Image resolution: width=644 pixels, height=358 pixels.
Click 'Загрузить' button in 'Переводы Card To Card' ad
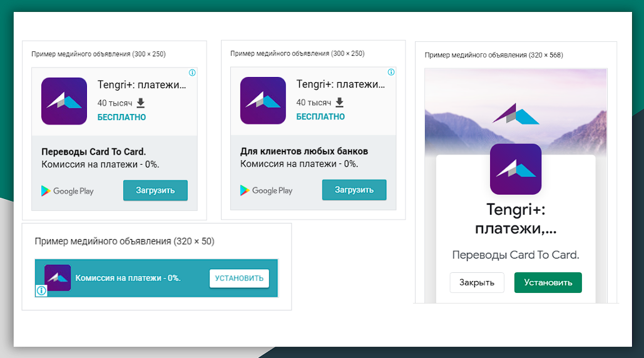coord(155,190)
